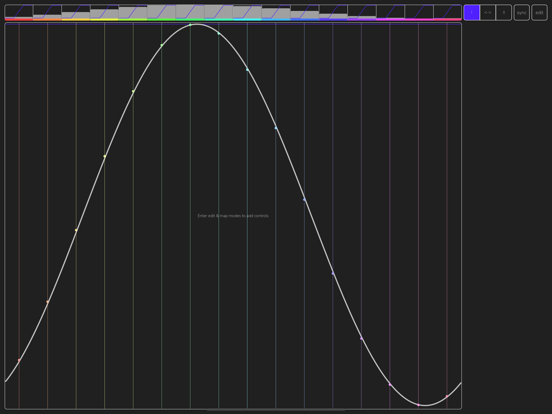
Task: Click the indigo point on the twelfth vertical line
Action: click(x=333, y=274)
